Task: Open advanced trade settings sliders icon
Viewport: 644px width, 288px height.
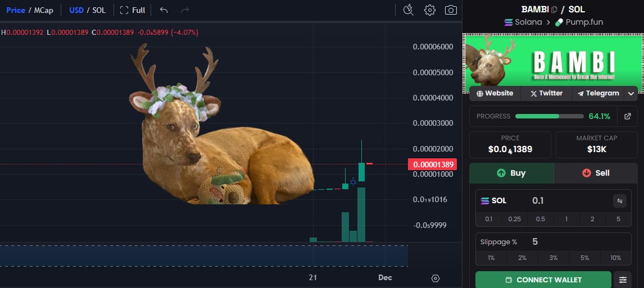Action: click(x=623, y=280)
